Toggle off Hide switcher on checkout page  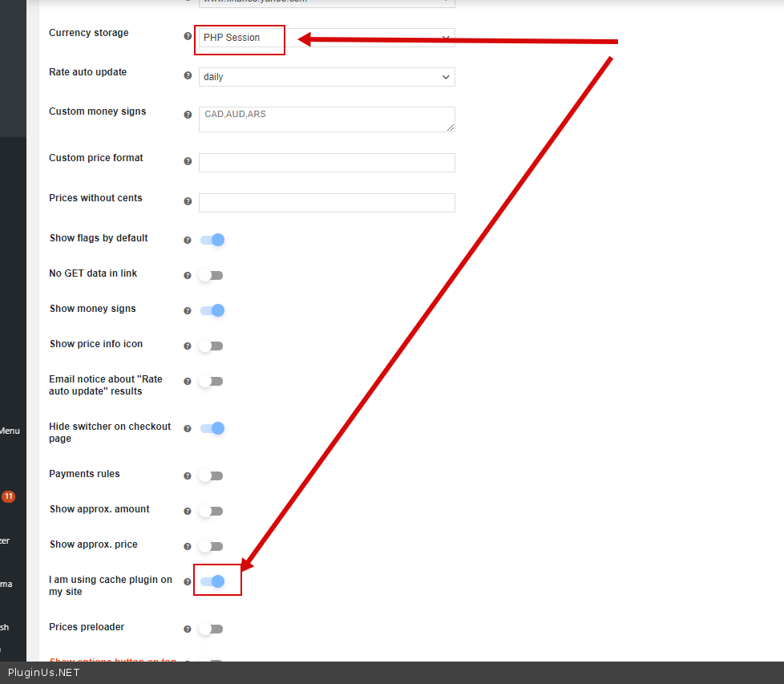point(212,428)
